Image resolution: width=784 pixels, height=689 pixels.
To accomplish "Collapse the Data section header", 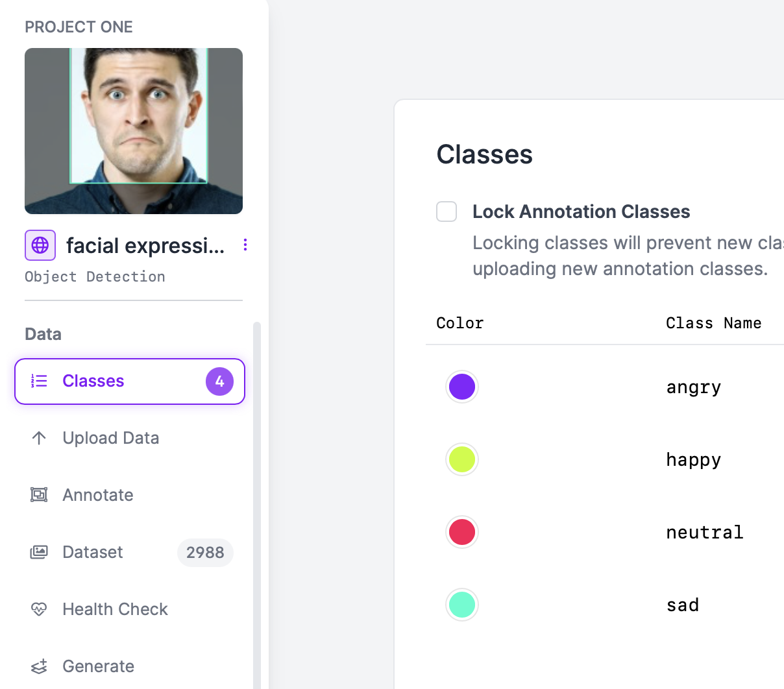I will coord(43,334).
